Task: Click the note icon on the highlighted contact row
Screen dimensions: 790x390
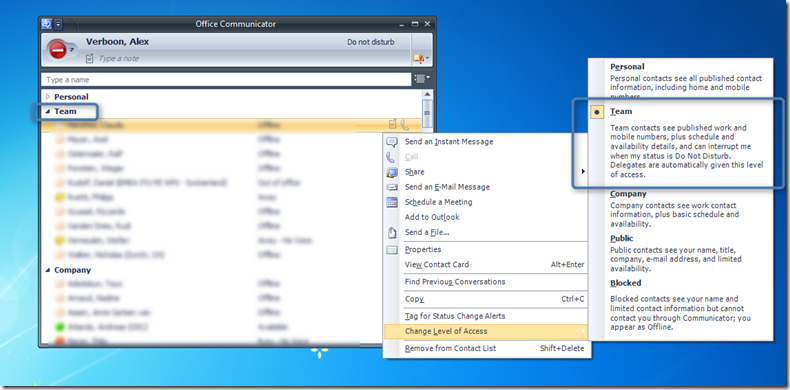Action: coord(393,124)
